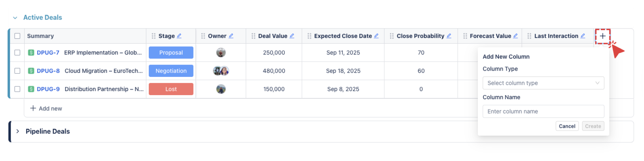Open the DPUG-8 deal link
This screenshot has height=161, width=644.
click(48, 71)
